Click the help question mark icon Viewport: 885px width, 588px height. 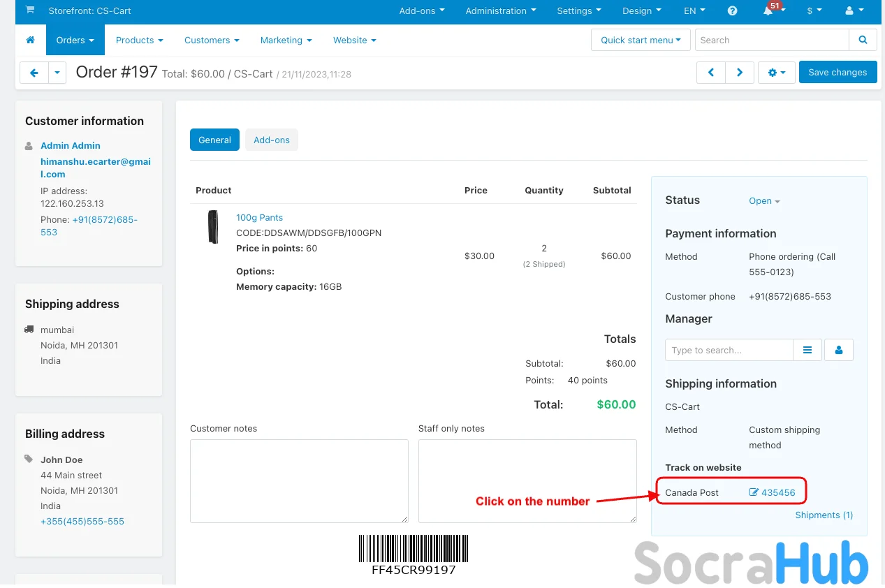coord(732,11)
